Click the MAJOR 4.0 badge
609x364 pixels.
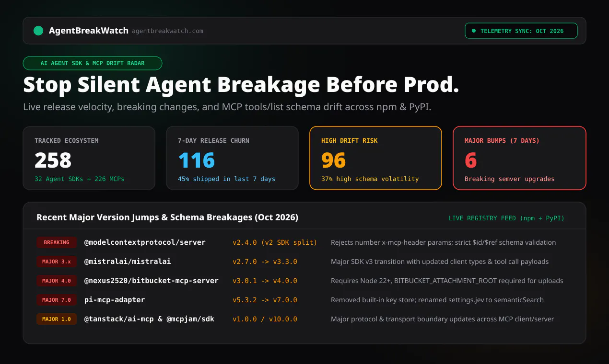[57, 281]
